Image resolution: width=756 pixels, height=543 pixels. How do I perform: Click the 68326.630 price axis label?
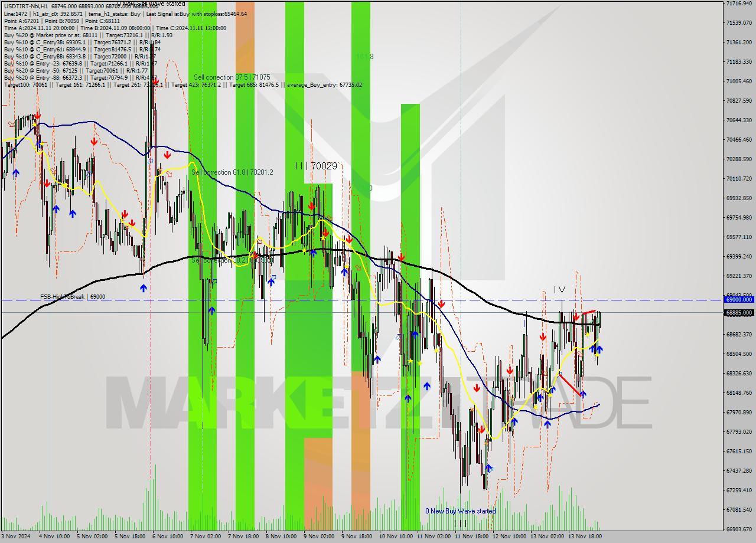739,374
